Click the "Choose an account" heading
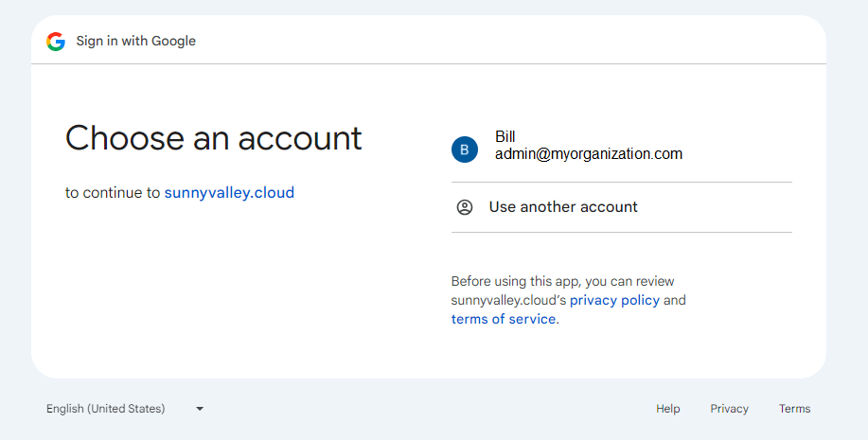The image size is (868, 440). tap(213, 138)
